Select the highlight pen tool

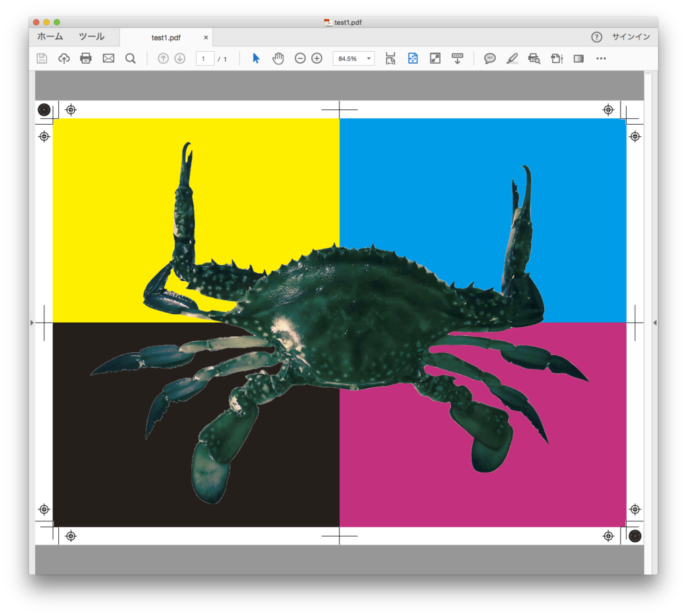click(x=512, y=58)
